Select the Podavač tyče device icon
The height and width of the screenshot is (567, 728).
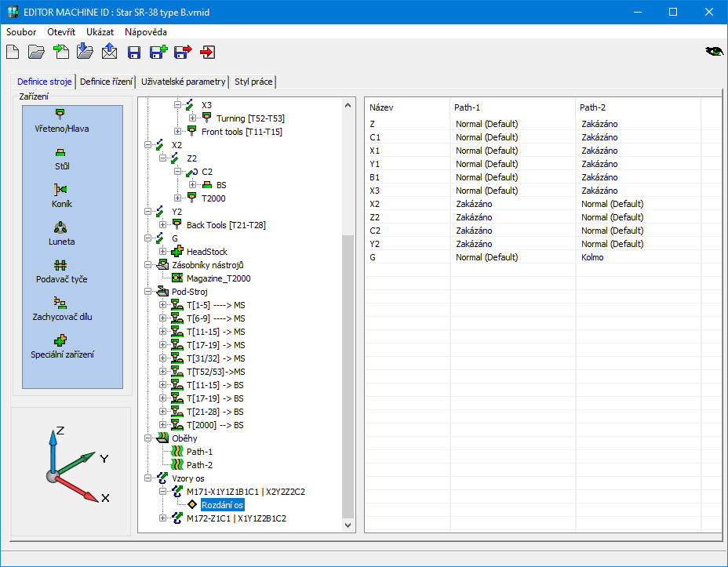60,265
